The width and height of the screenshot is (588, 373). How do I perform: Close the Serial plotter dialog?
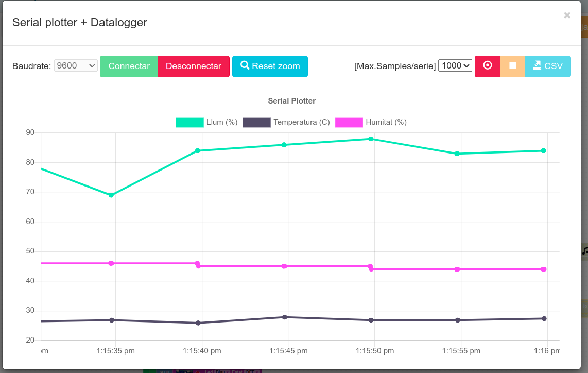point(567,15)
